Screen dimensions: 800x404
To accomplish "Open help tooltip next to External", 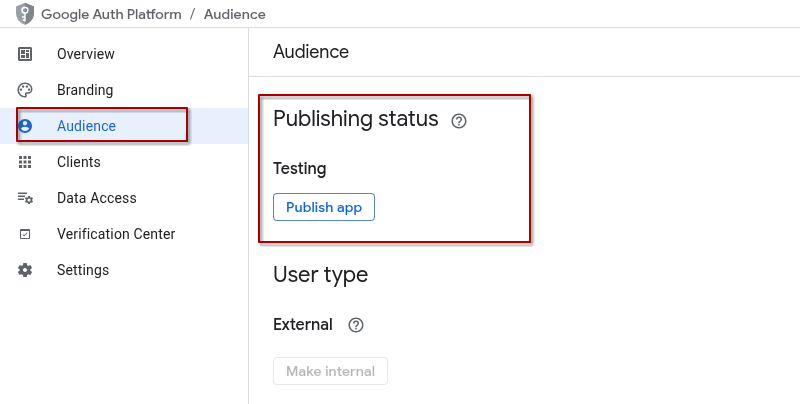I will (x=356, y=325).
